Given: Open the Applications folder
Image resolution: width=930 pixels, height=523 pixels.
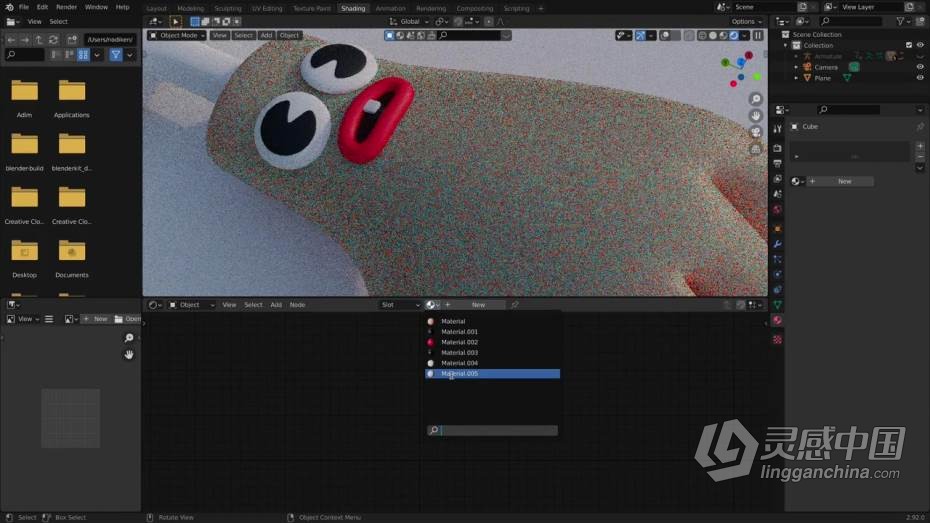Looking at the screenshot, I should [72, 98].
